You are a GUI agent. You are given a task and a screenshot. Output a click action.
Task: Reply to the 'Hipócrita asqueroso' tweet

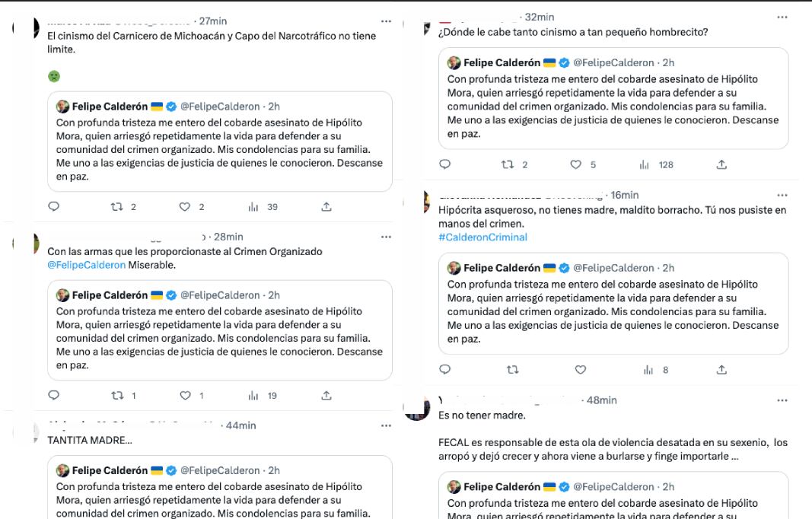(x=445, y=370)
